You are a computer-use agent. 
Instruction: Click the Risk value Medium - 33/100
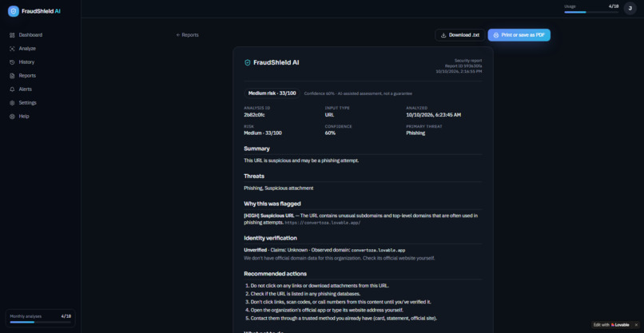pyautogui.click(x=263, y=133)
